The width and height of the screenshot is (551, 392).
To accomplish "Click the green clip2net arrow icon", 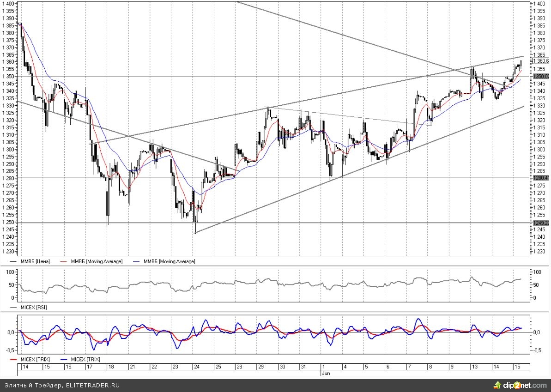I will (497, 385).
